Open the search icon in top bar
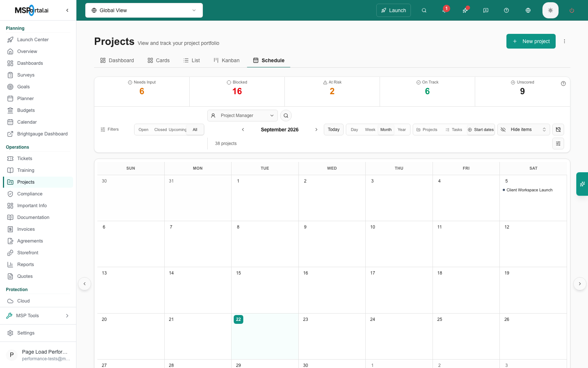The image size is (588, 368). 424,10
